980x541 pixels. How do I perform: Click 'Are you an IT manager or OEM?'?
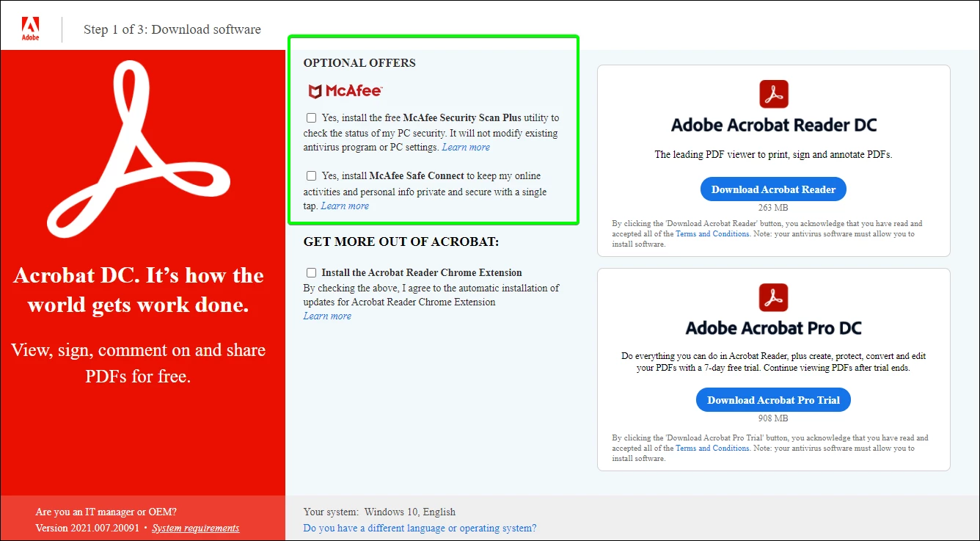[106, 512]
